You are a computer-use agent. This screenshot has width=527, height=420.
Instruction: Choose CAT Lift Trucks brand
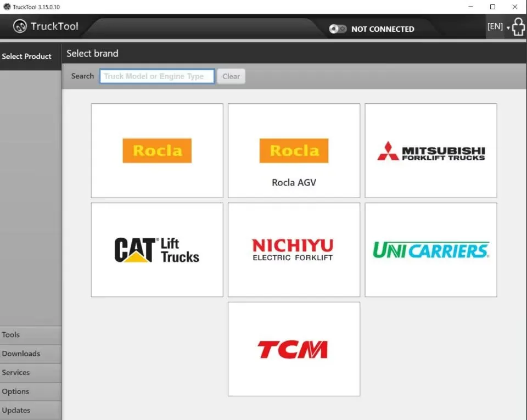point(157,250)
